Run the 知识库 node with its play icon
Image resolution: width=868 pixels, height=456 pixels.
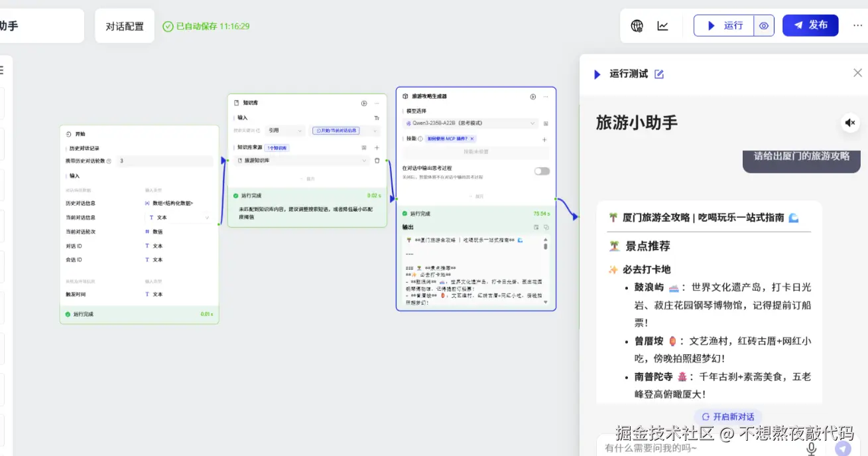point(364,103)
